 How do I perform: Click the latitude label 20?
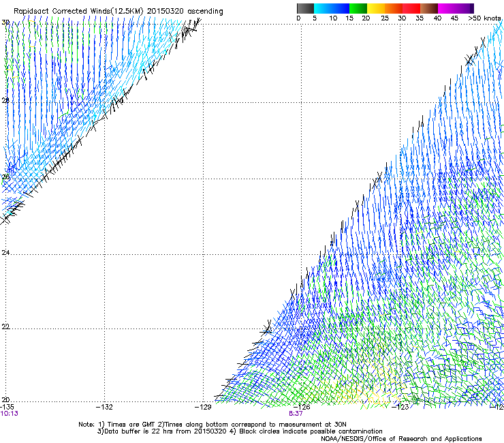point(5,400)
